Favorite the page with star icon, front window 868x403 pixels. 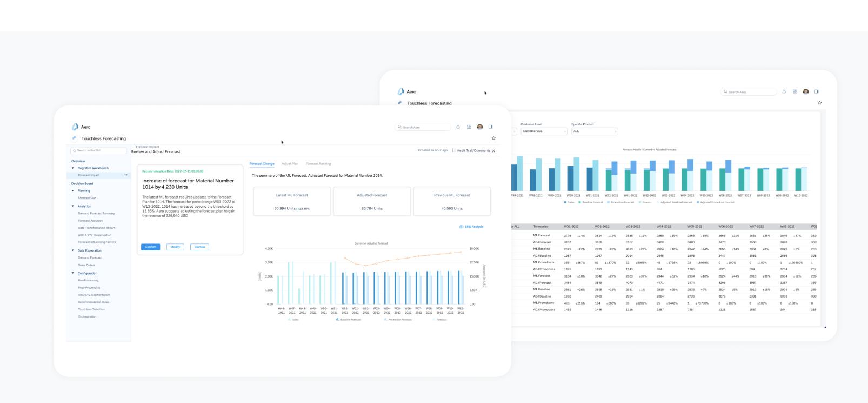[493, 138]
